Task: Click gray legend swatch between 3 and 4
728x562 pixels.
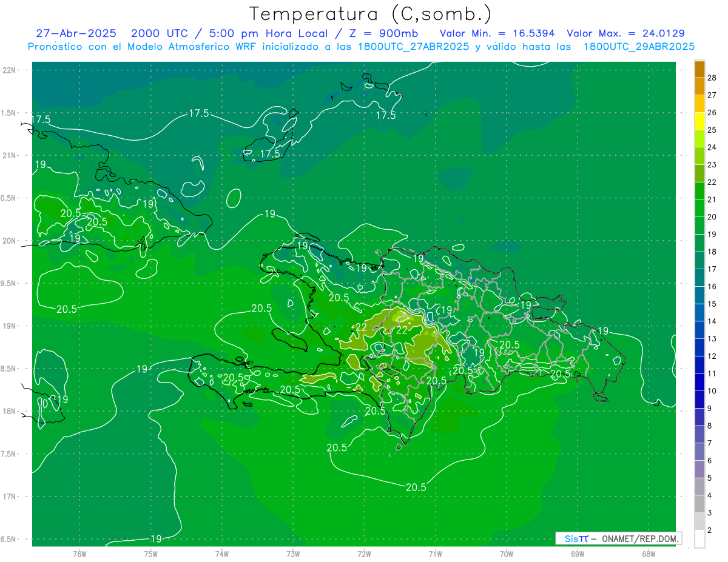Action: point(700,504)
